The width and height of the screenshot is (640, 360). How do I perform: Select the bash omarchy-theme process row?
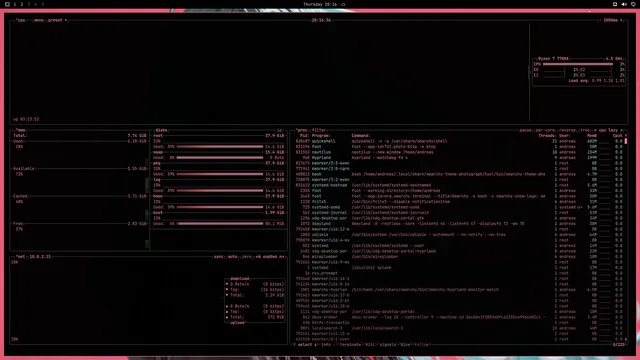pyautogui.click(x=460, y=174)
